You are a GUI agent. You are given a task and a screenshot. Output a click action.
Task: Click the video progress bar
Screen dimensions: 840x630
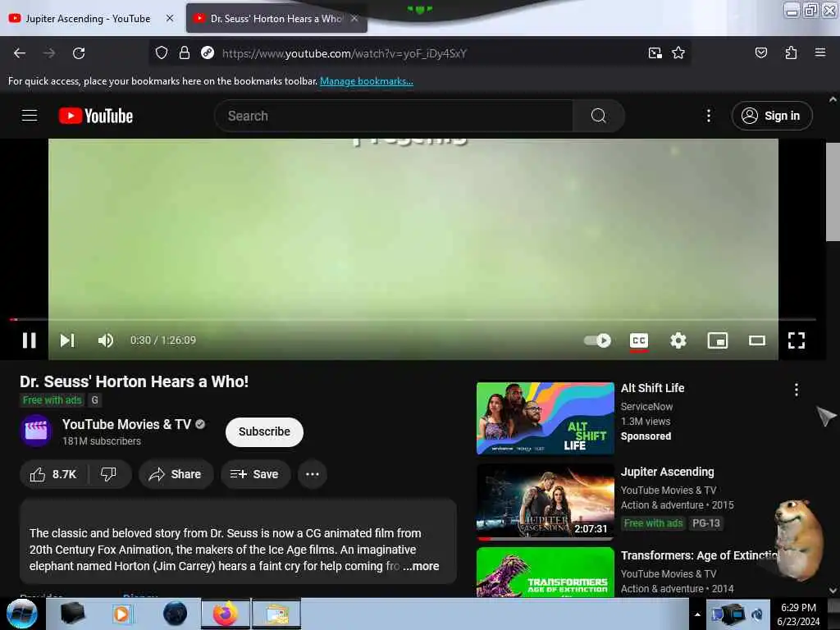[x=413, y=319]
